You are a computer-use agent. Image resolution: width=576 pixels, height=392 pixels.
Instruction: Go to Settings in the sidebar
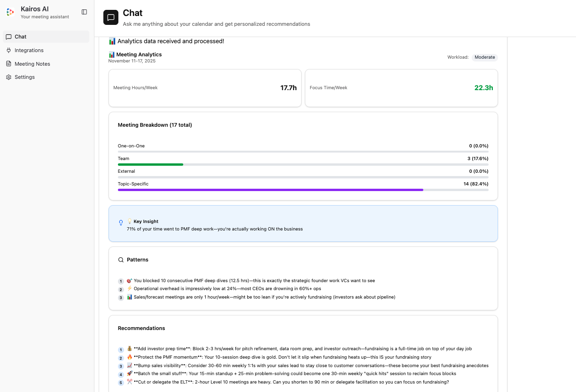click(24, 77)
